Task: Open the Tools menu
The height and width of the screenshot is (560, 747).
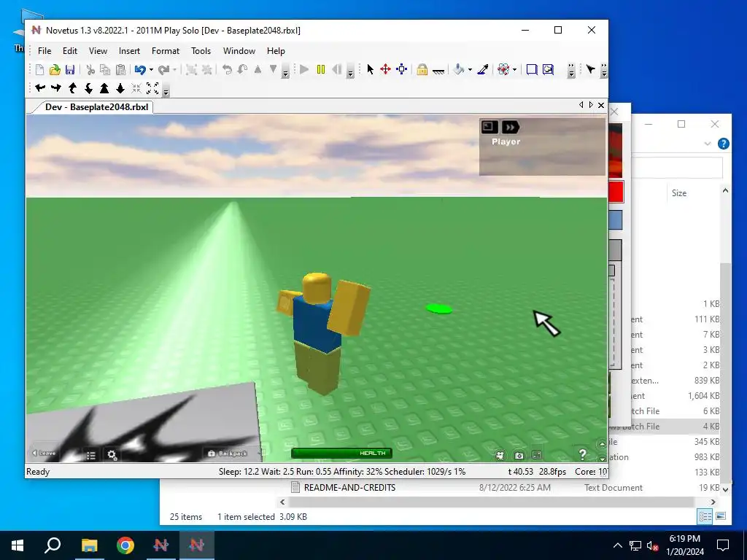Action: pyautogui.click(x=201, y=51)
